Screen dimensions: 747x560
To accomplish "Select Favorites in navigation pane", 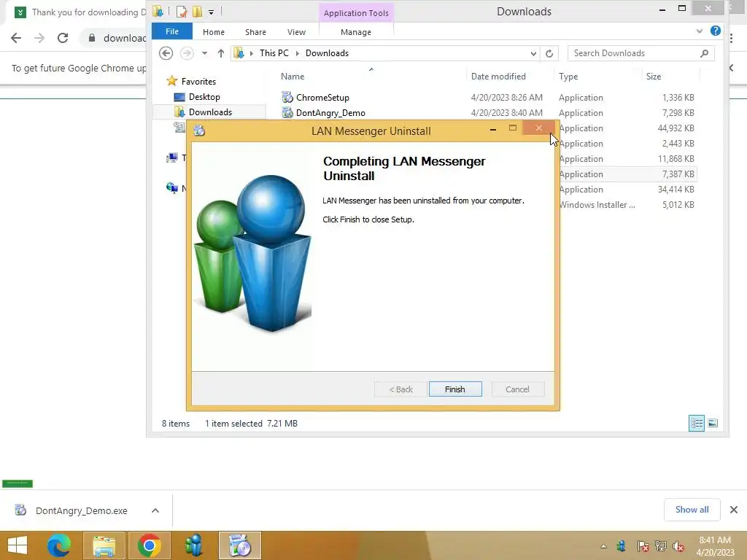I will (x=198, y=82).
